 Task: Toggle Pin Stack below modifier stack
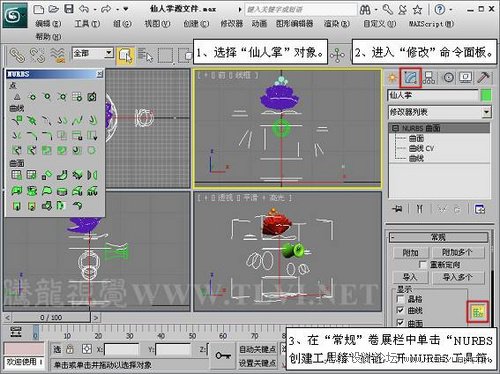pos(397,209)
